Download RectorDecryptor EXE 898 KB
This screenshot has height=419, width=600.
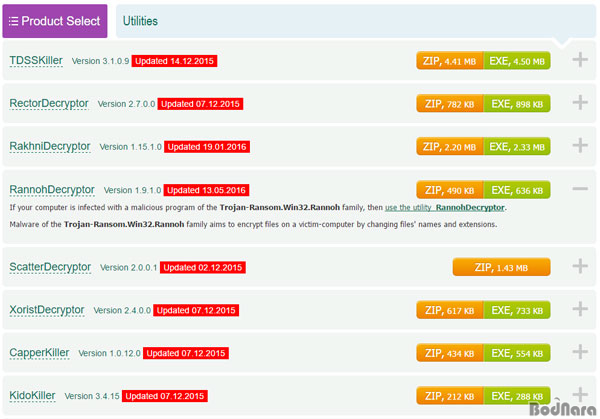pyautogui.click(x=517, y=104)
